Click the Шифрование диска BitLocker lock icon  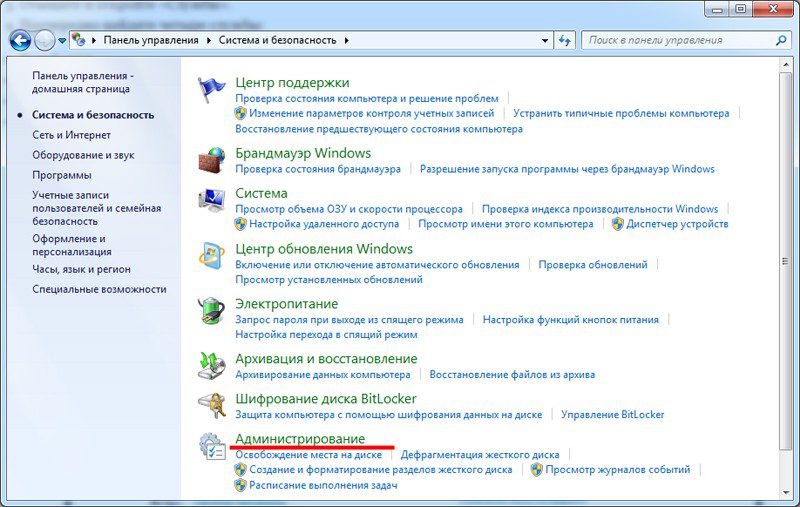pos(211,405)
